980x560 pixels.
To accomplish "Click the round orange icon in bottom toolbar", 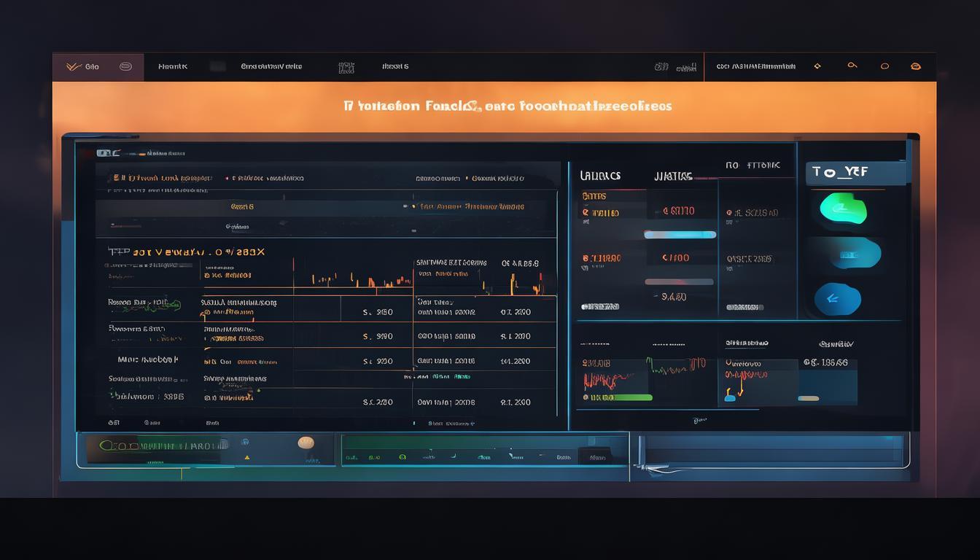I will [306, 443].
